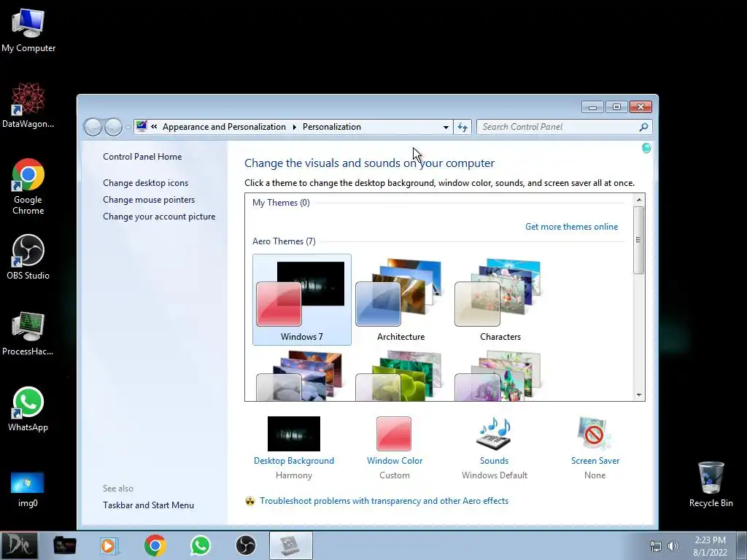This screenshot has width=747, height=560.
Task: Open WhatsApp from the taskbar
Action: (x=200, y=545)
